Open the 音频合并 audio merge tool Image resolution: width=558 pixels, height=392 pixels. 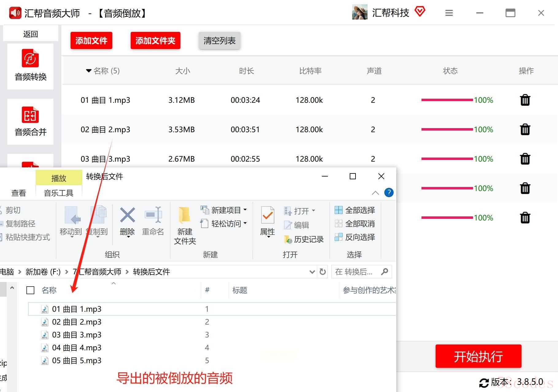[x=30, y=121]
